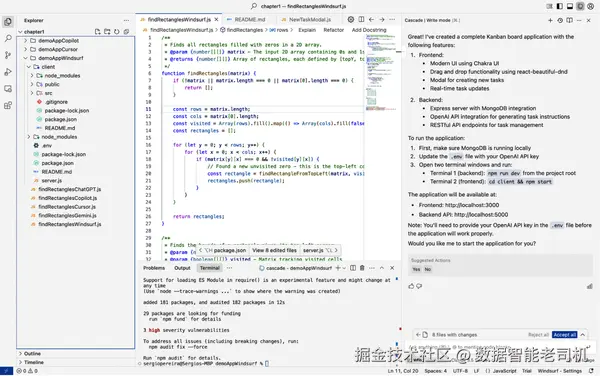Click Spaces: 4 indentation in status bar

click(435, 371)
